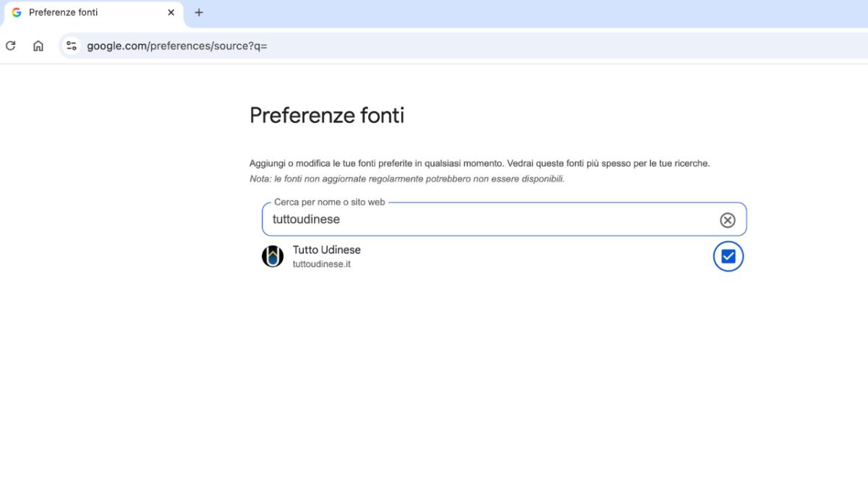The width and height of the screenshot is (868, 488).
Task: Close the Preferenze fonti tab
Action: (171, 12)
